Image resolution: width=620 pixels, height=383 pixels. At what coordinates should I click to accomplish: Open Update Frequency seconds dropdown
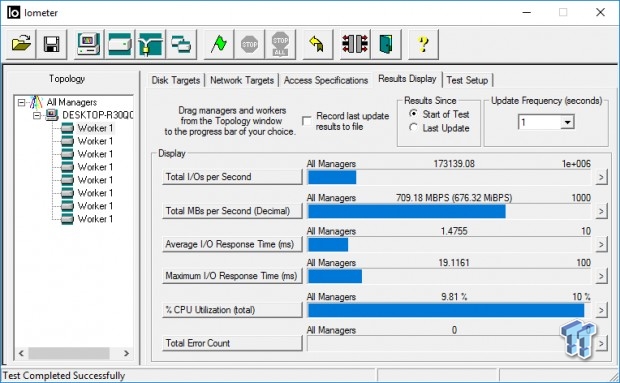(567, 122)
